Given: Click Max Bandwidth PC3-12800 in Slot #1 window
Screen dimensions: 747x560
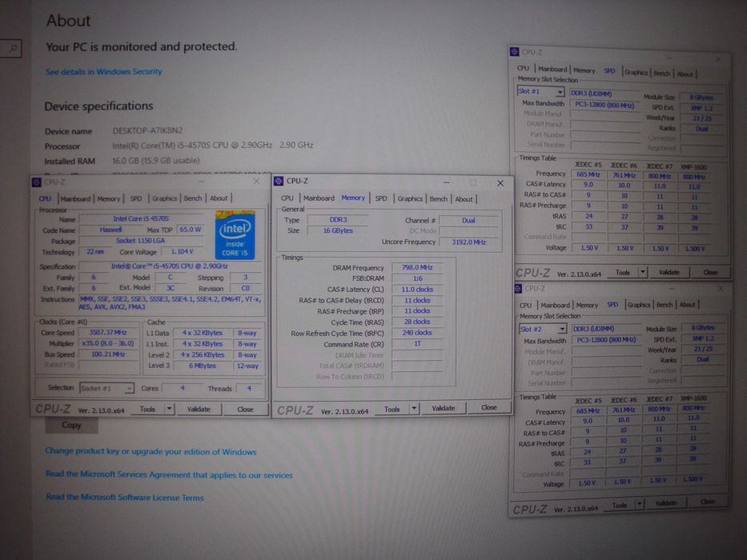Looking at the screenshot, I should coord(604,105).
